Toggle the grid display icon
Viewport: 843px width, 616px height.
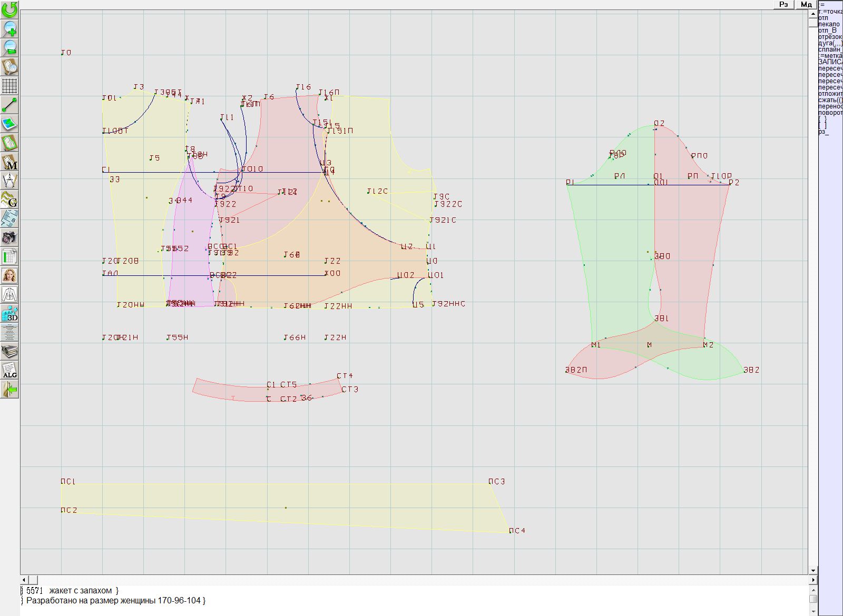pos(9,86)
